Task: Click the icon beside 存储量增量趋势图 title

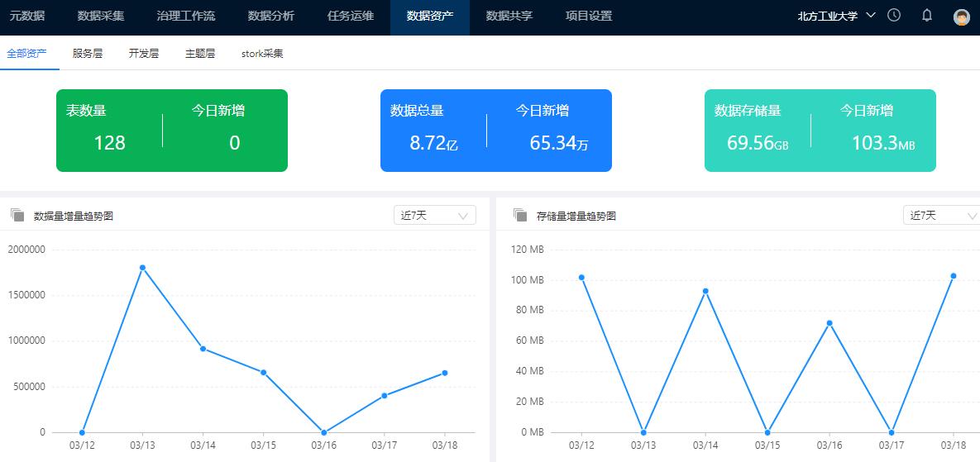Action: (x=520, y=215)
